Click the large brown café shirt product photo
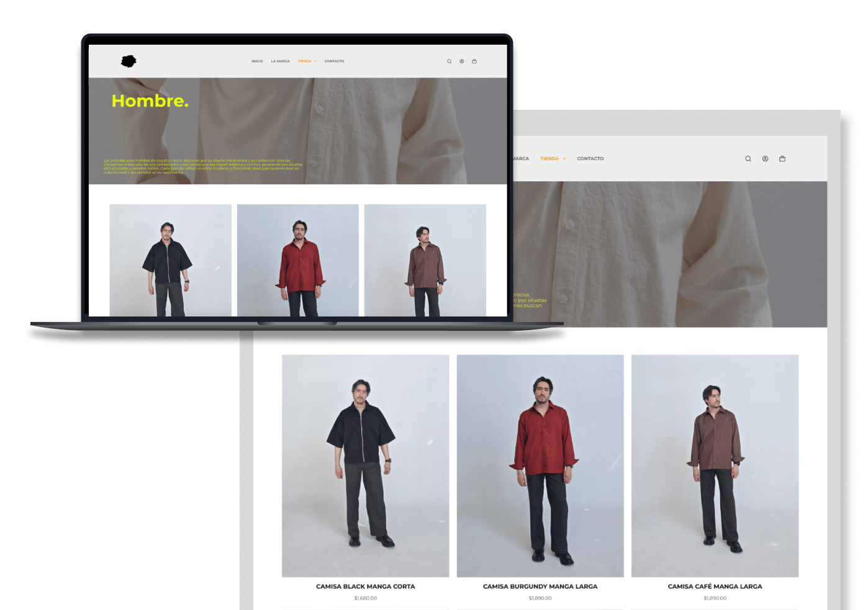Screen dimensions: 868x610 pos(715,465)
